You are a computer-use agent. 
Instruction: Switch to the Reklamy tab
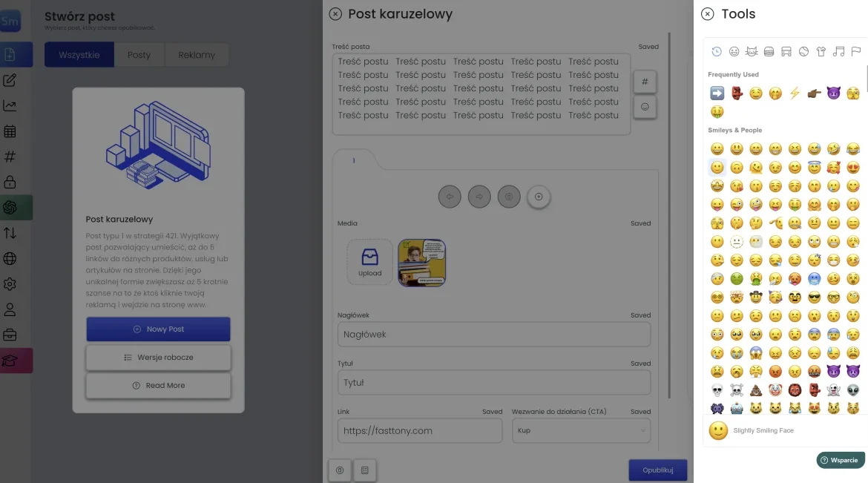[x=197, y=55]
